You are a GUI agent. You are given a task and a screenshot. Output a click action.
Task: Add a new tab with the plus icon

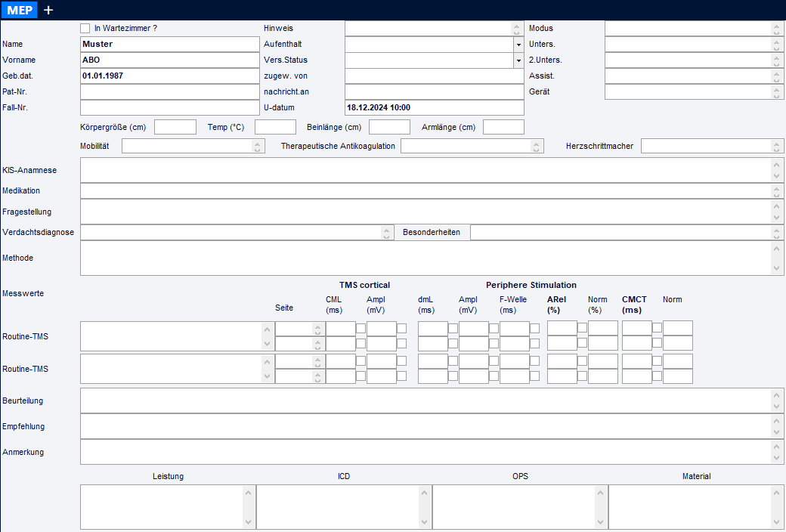[x=48, y=10]
